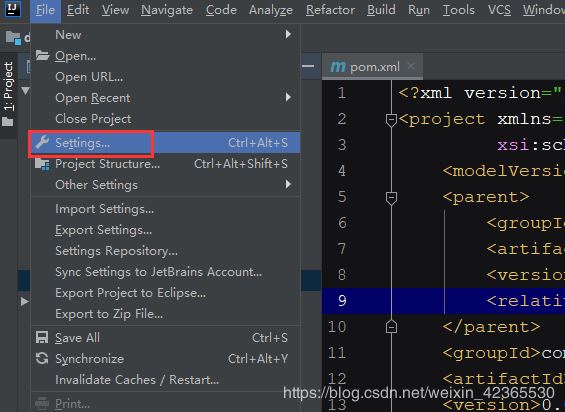The height and width of the screenshot is (412, 565).
Task: Select Export Project to Eclipse...
Action: (x=166, y=292)
